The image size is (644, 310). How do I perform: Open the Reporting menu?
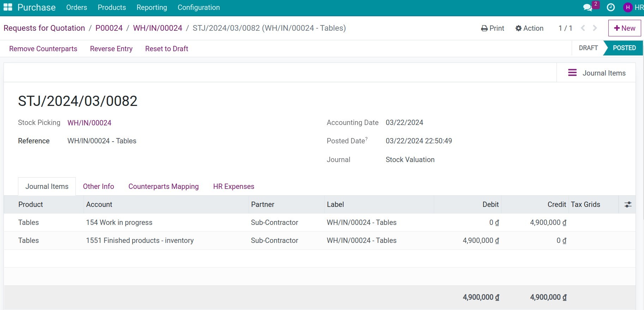152,7
